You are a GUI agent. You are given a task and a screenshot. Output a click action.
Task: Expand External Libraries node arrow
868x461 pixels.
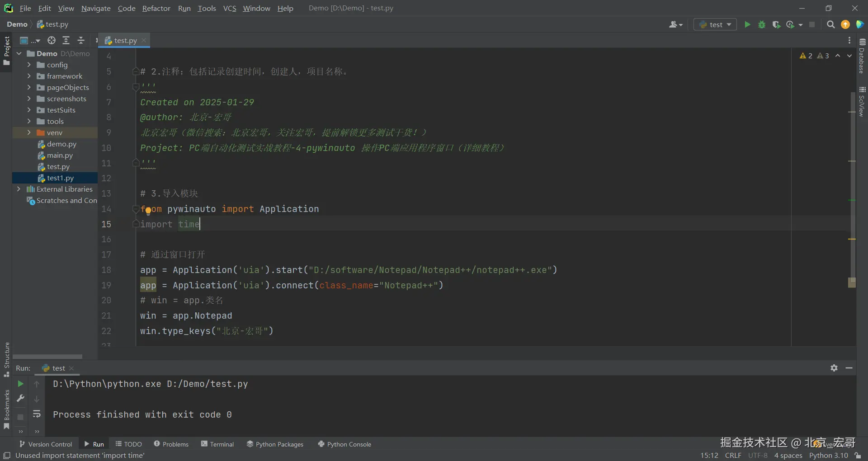[x=19, y=189]
